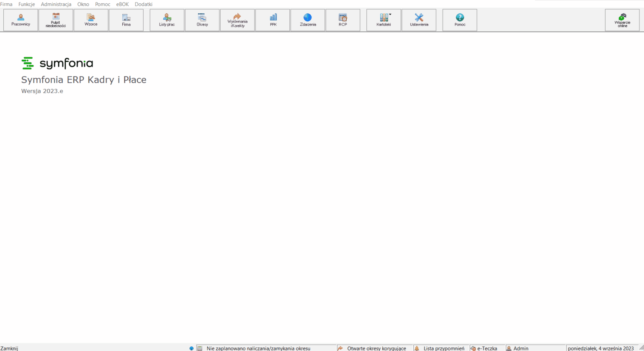Image resolution: width=644 pixels, height=351 pixels.
Task: Click 'Otwarte okresy korygujące' status entry
Action: pos(376,348)
